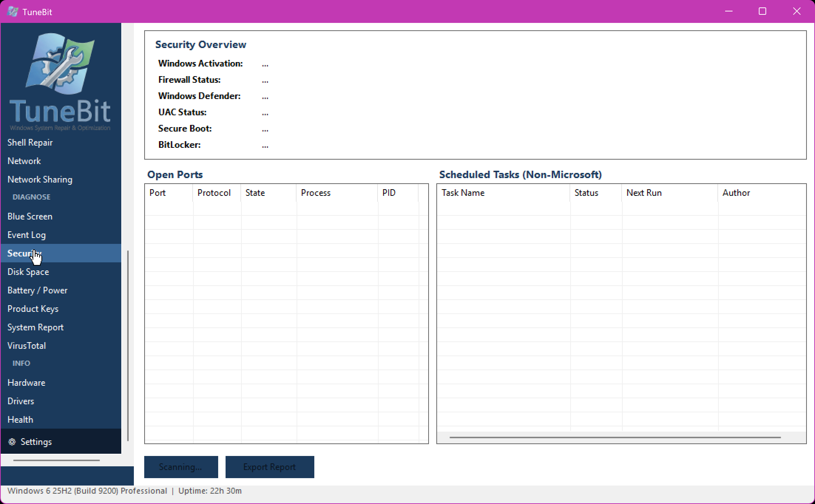Click the Windows Activation label

pos(200,64)
